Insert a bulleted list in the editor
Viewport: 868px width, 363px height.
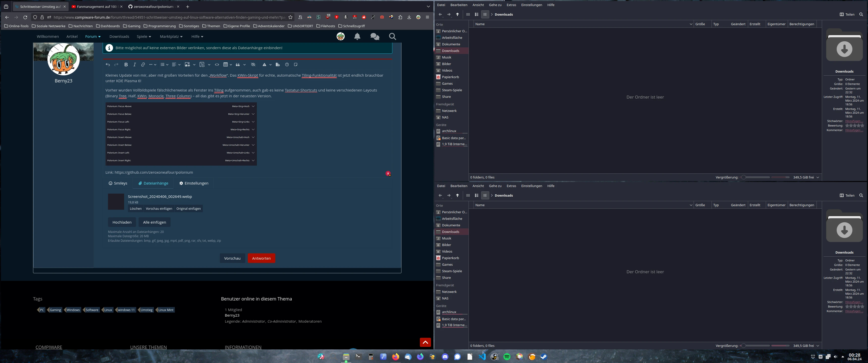click(163, 65)
